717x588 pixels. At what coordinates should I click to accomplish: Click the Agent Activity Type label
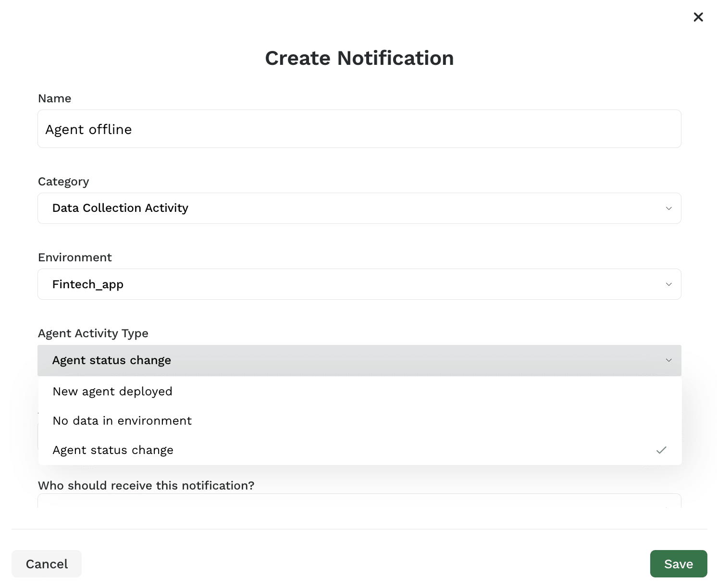93,333
